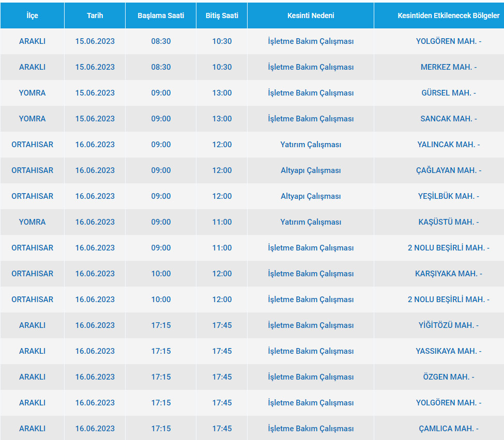
Task: Select the YİĞİTÖZÜ MAH. region cell
Action: tap(448, 325)
